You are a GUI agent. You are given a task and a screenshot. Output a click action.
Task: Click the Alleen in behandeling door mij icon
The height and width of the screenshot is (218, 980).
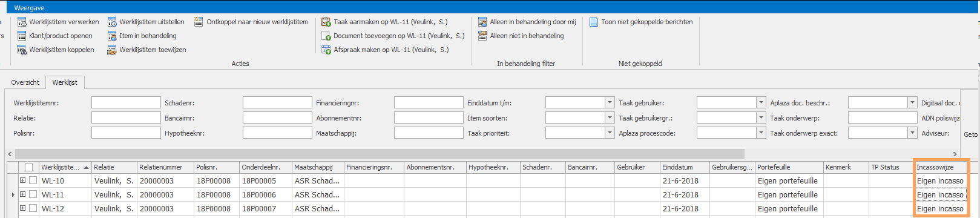click(x=482, y=22)
